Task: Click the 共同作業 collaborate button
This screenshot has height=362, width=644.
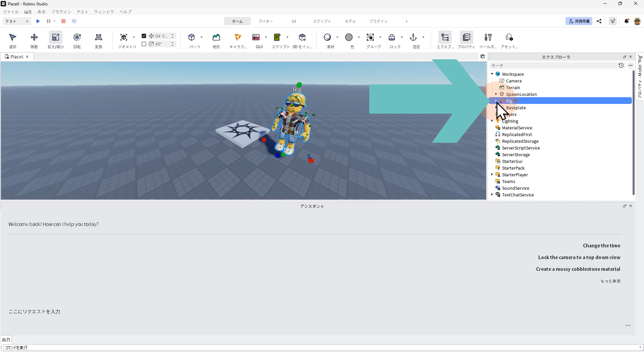Action: (579, 21)
